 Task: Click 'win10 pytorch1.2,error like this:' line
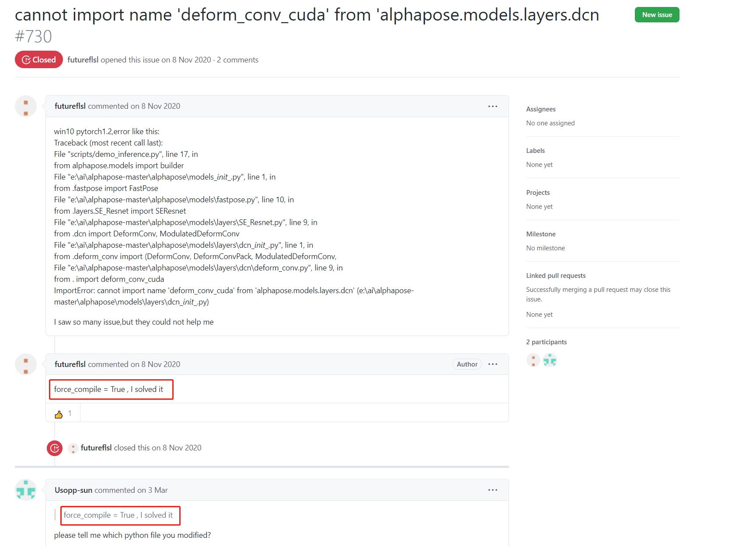pyautogui.click(x=107, y=132)
